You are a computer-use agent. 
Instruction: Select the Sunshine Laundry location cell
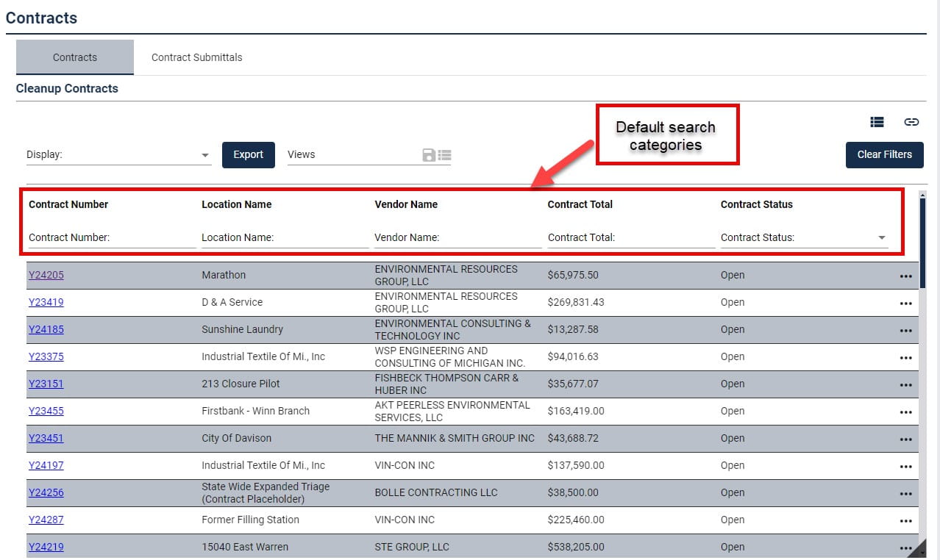coord(243,329)
